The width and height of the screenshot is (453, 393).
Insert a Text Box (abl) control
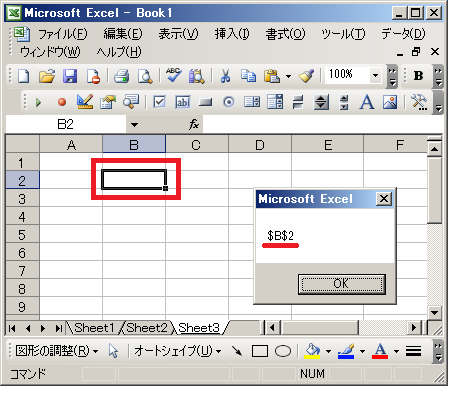[183, 102]
